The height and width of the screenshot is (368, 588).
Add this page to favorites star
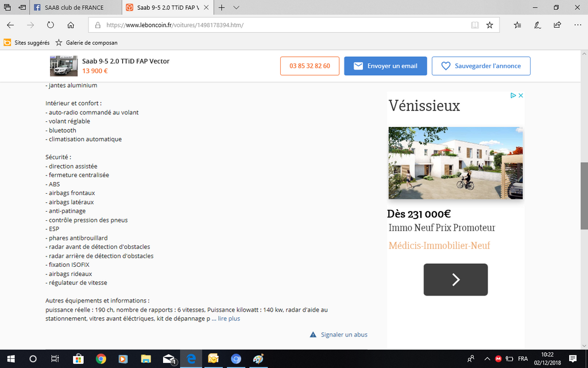[x=490, y=25]
